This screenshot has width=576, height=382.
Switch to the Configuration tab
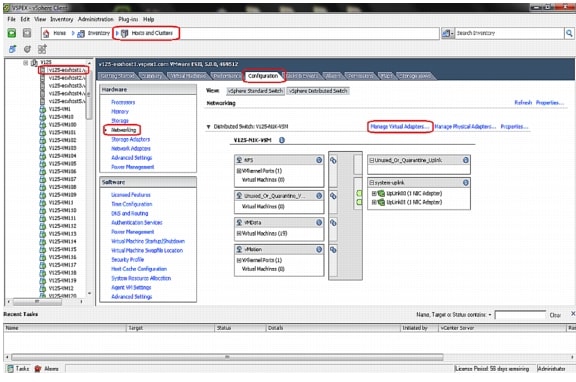pos(263,76)
